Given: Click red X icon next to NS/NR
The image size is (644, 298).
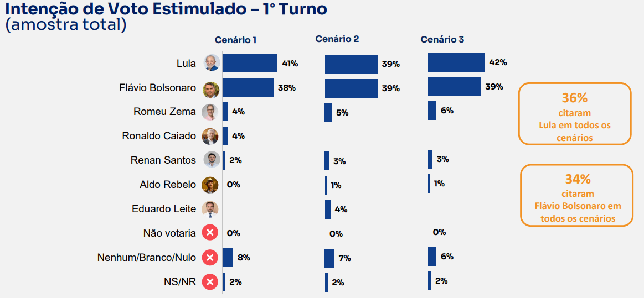Looking at the screenshot, I should tap(209, 282).
